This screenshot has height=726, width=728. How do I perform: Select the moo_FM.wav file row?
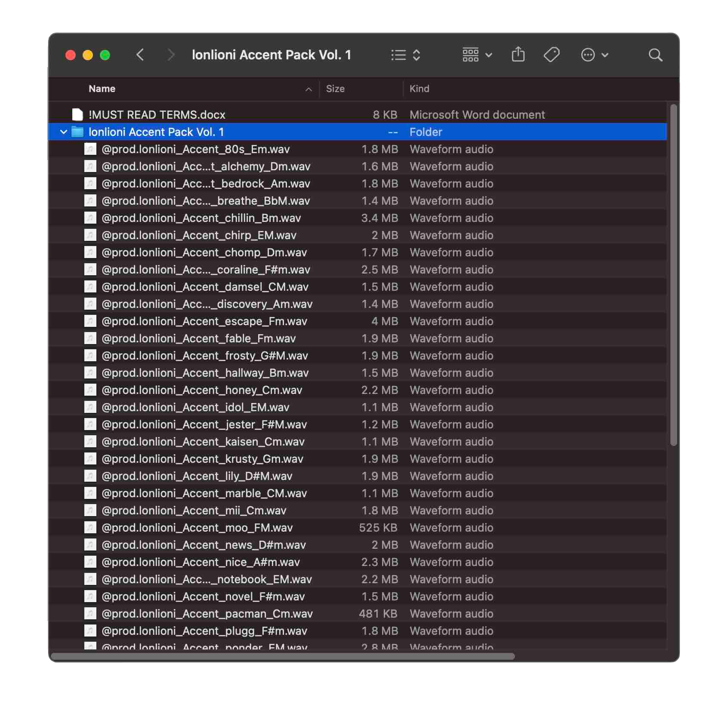(197, 528)
